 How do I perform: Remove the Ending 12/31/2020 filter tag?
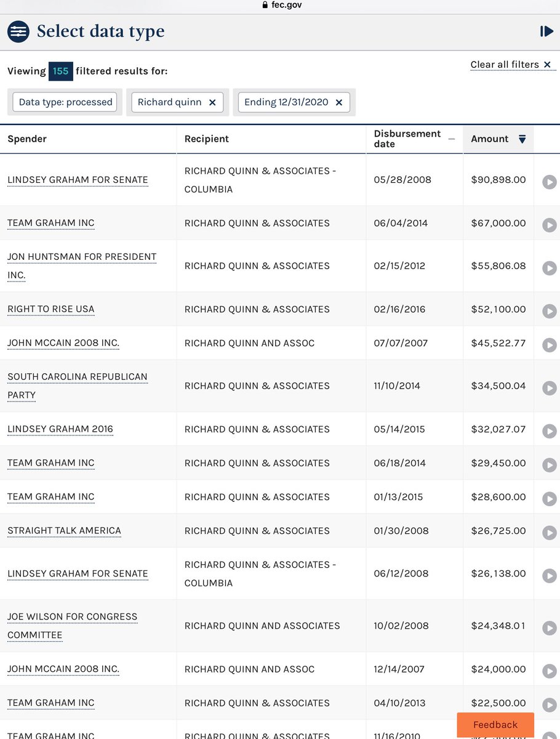tap(339, 102)
